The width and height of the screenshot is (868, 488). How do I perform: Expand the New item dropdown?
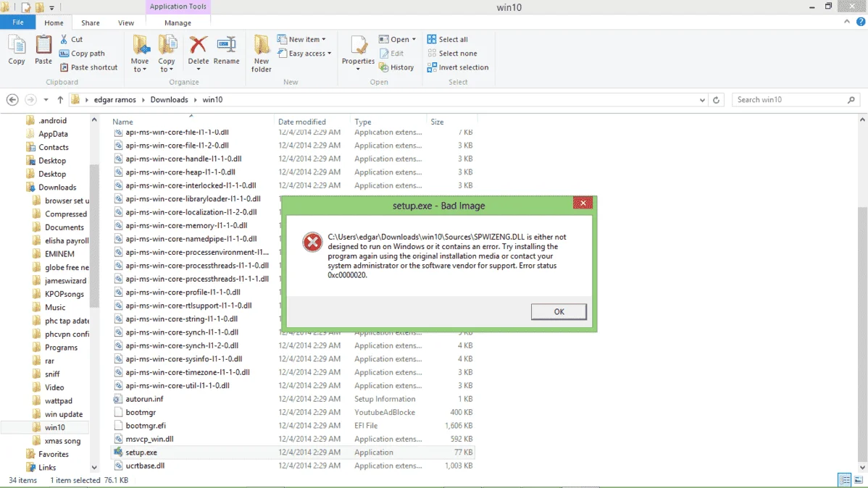click(x=324, y=39)
